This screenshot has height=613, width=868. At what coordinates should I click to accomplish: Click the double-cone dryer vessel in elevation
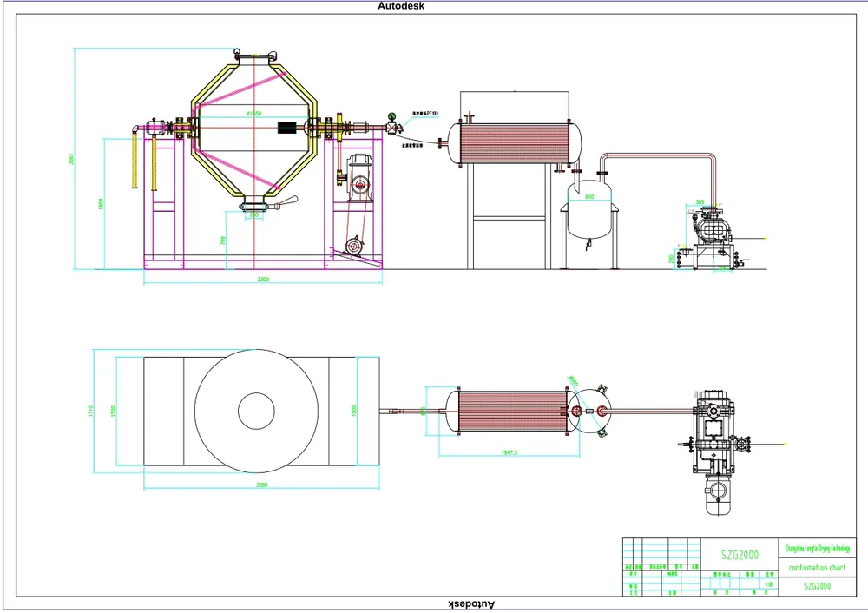pos(254,129)
